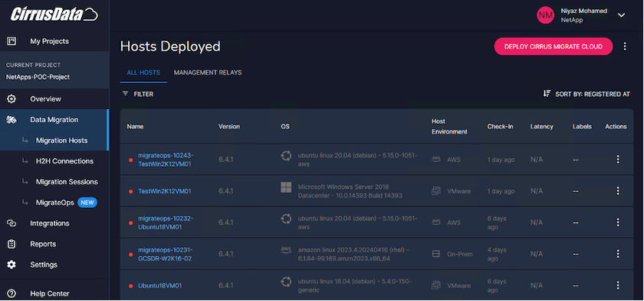Screen dimensions: 644x301
Task: Open actions menu for migrateops-10231-GCSDR-W2K16-02
Action: (618, 253)
